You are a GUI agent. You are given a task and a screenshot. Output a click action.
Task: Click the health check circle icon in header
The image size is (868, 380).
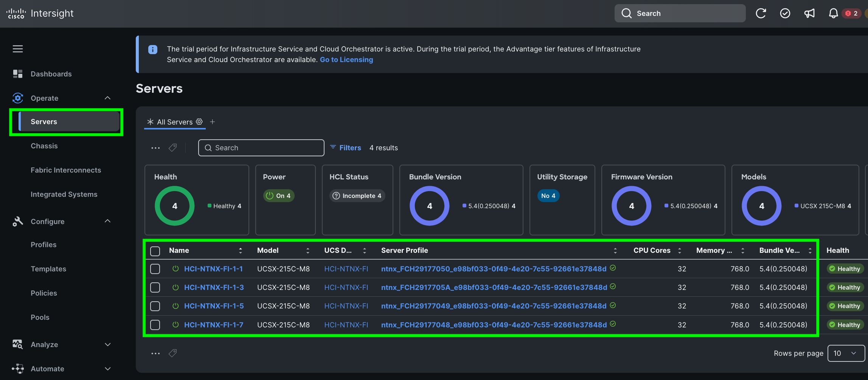click(x=785, y=13)
